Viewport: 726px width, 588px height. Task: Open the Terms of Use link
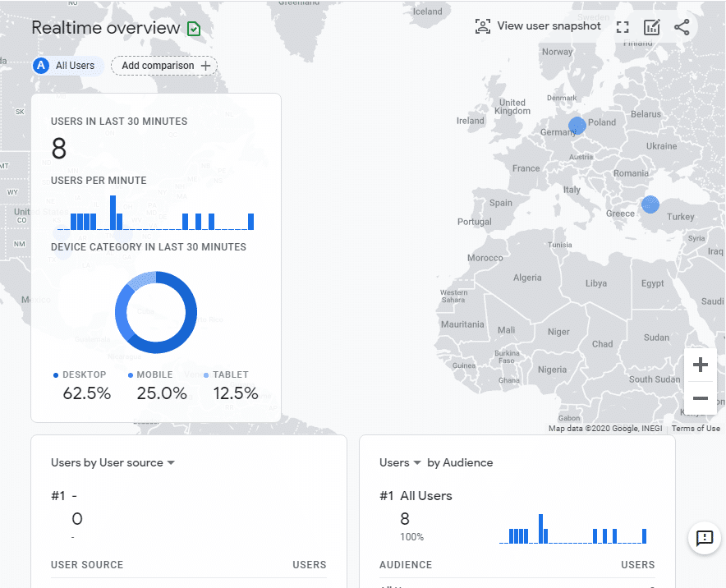point(695,429)
